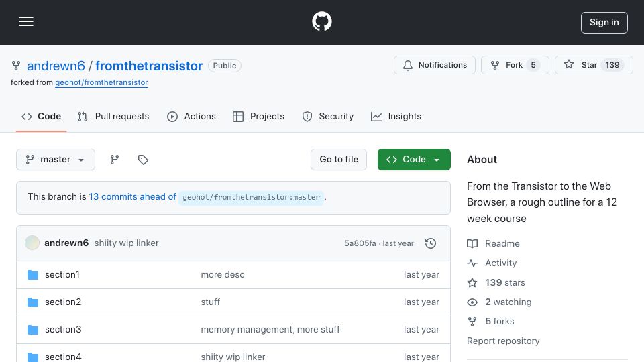Click the Insights graph icon
Image resolution: width=644 pixels, height=362 pixels.
point(376,117)
